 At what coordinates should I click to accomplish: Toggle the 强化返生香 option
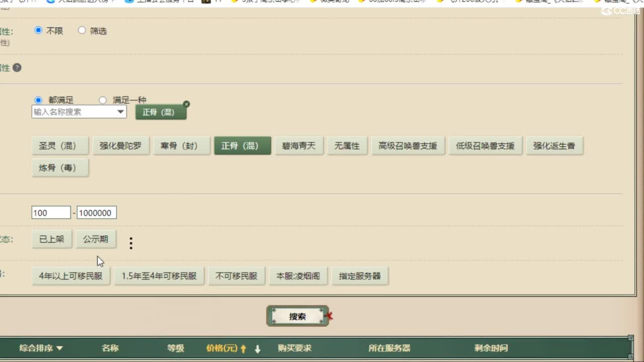554,146
